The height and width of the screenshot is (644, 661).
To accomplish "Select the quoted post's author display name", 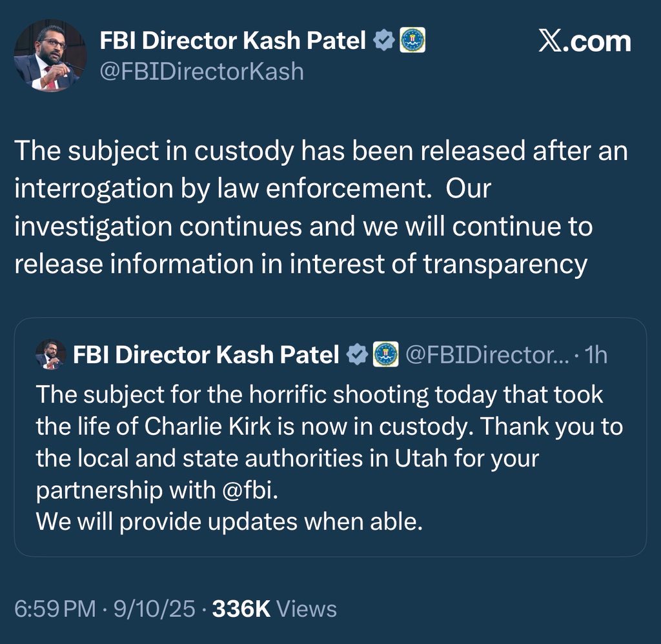I will pos(207,354).
